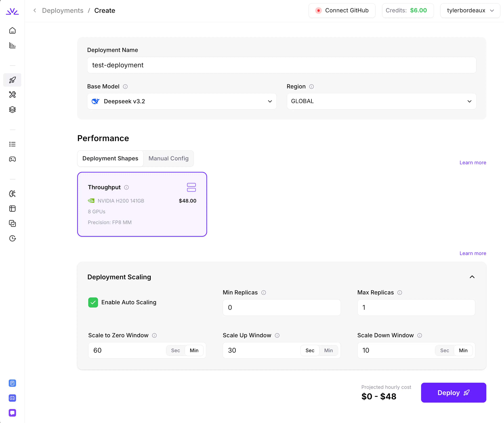Go to Deployments breadcrumb

tap(63, 10)
